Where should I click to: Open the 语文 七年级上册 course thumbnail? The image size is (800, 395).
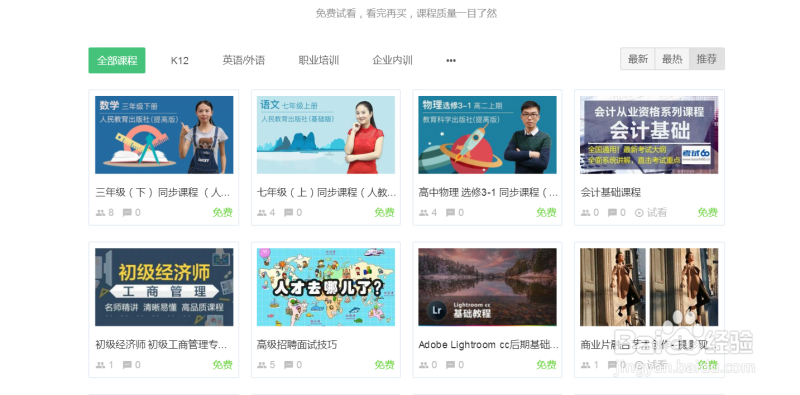pos(326,135)
